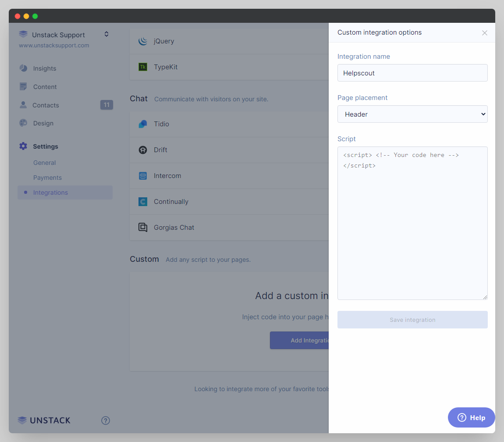This screenshot has width=504, height=442.
Task: Click the Script text area resize handle
Action: (x=485, y=297)
